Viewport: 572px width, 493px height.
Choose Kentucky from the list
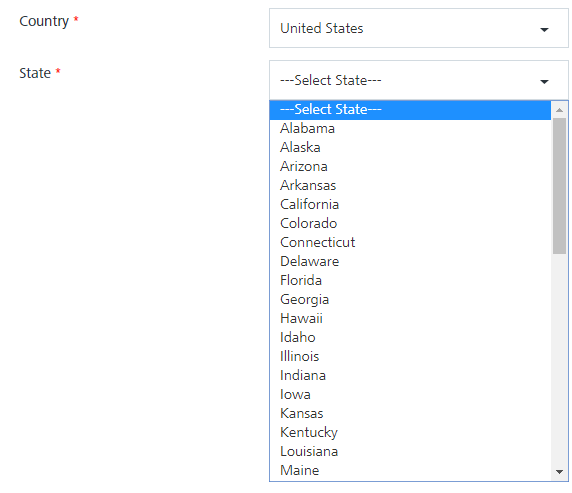(410, 432)
